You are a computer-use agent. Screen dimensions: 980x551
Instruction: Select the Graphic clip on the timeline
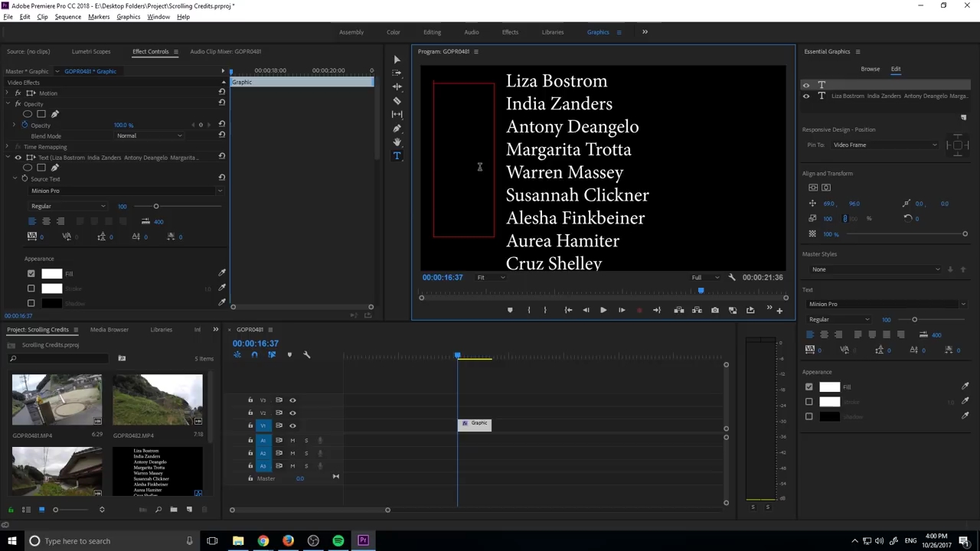coord(475,425)
